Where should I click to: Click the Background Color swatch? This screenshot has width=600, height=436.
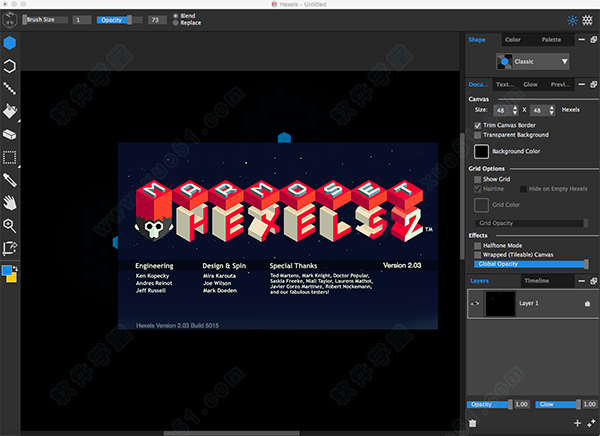point(481,152)
